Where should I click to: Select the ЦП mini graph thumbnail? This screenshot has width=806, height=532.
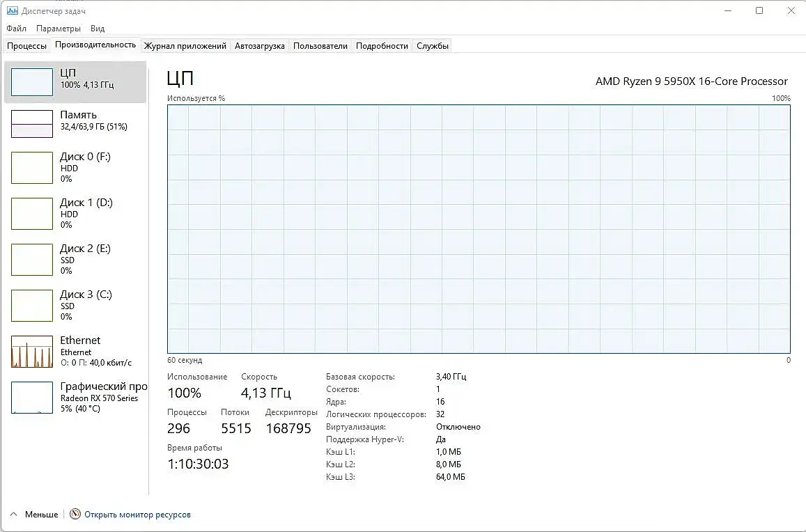(32, 82)
